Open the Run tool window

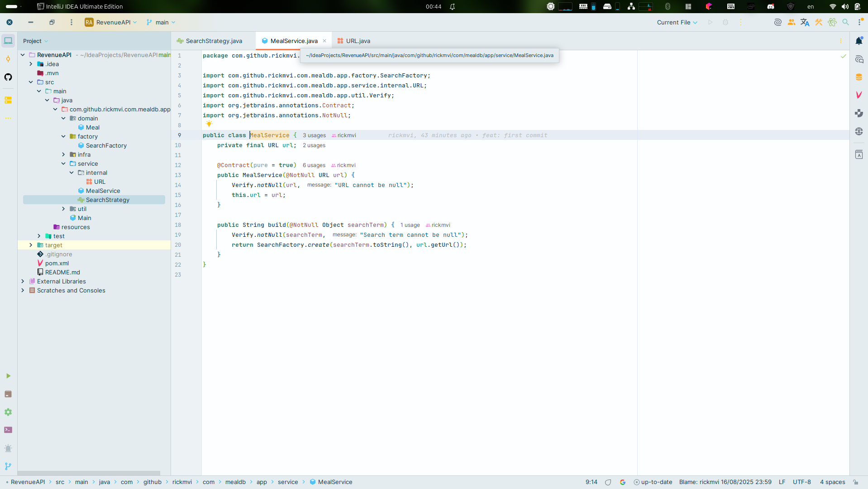click(x=8, y=376)
